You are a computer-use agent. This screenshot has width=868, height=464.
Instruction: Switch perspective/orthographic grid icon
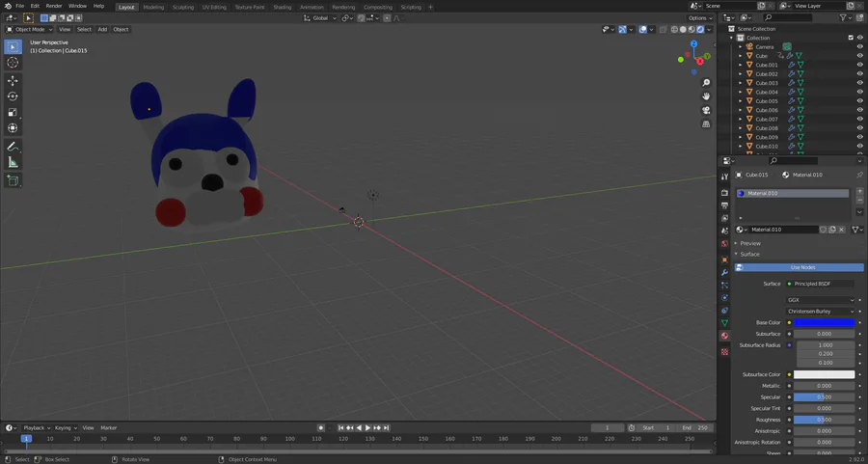click(x=706, y=124)
